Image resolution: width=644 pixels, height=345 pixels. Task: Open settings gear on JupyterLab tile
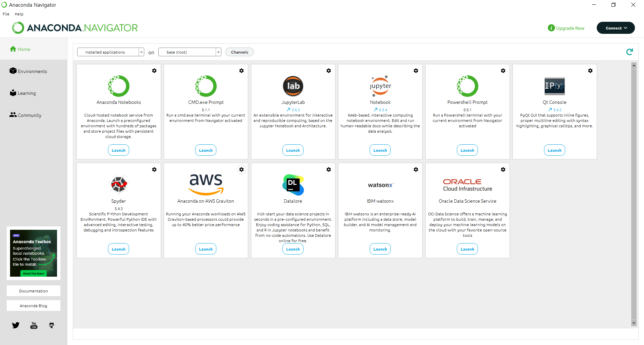tap(329, 71)
